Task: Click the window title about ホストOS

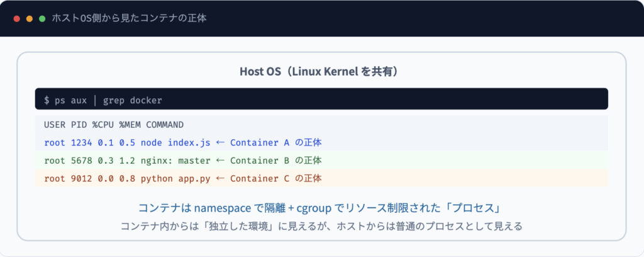Action: (129, 18)
